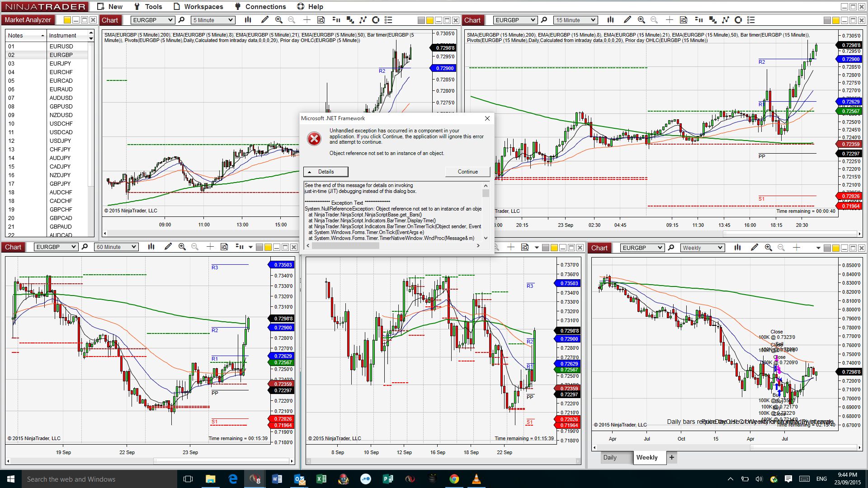Toggle crosshair in 5 Minute chart toolbar
The image size is (868, 488).
(x=307, y=20)
